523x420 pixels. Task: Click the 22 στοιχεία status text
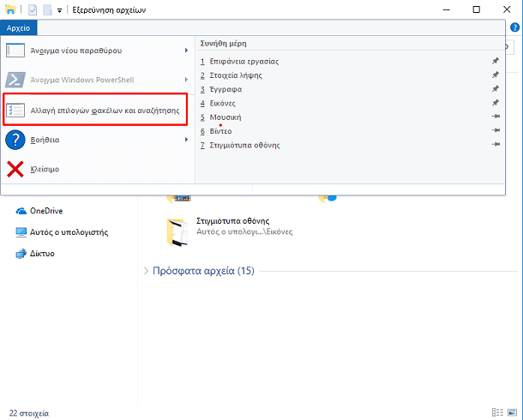29,413
